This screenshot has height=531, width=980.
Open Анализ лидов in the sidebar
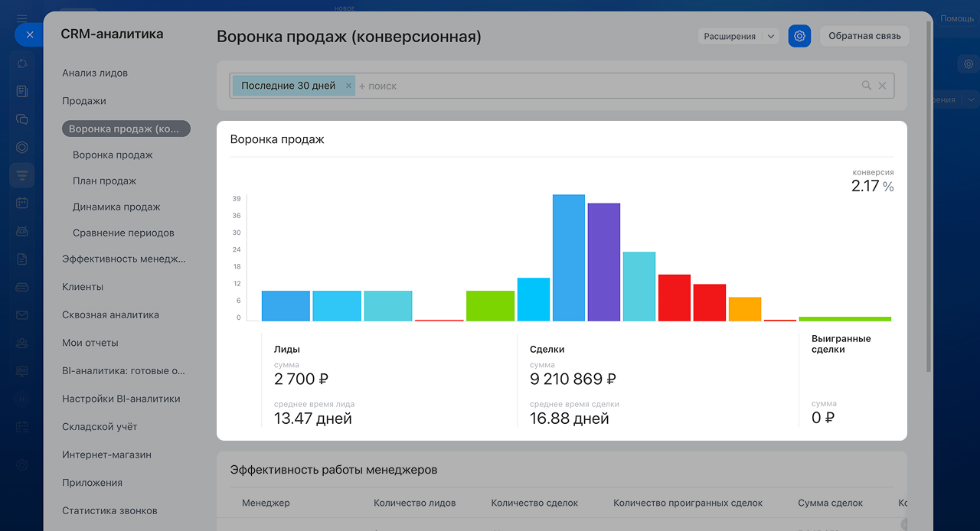coord(95,73)
